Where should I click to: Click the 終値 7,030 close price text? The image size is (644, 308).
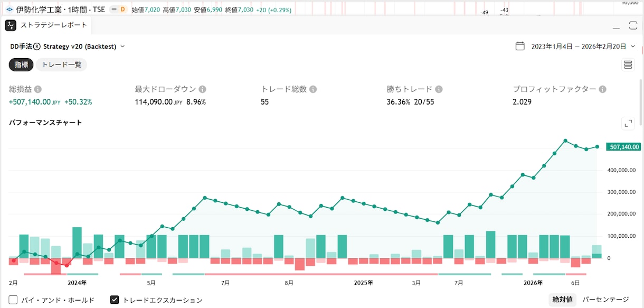(x=239, y=10)
